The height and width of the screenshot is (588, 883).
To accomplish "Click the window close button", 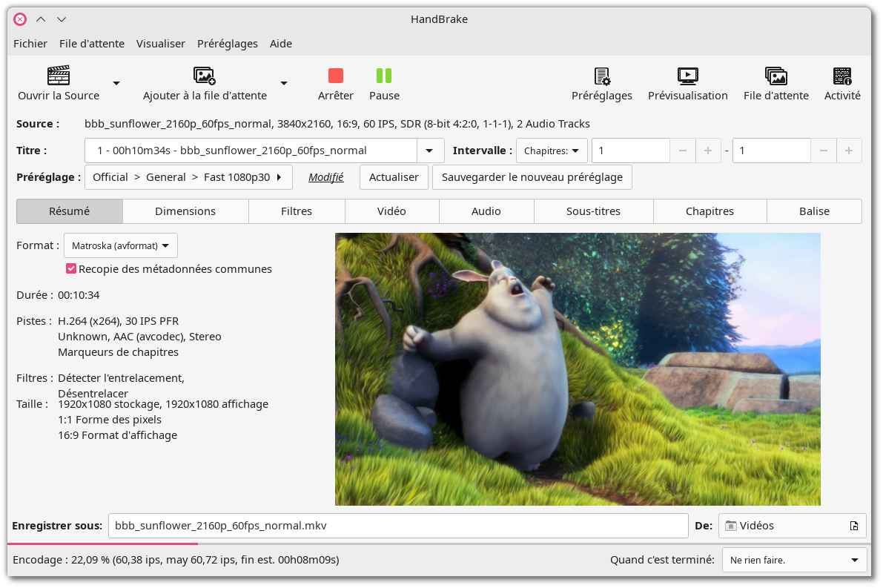I will coord(20,19).
